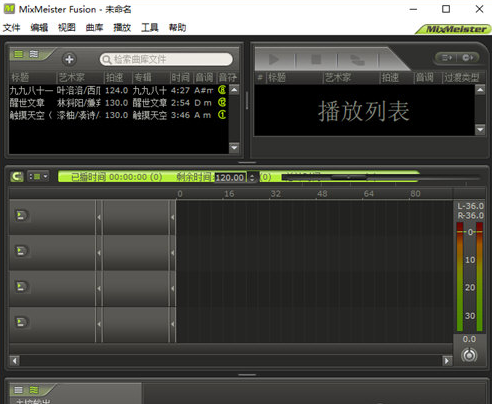Screen dimensions: 492x404
Task: Click the master volume knob
Action: click(469, 355)
